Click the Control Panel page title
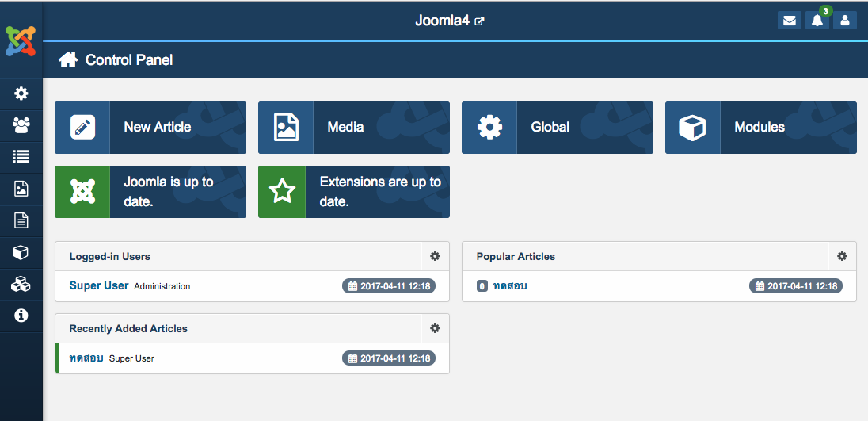 (x=129, y=59)
